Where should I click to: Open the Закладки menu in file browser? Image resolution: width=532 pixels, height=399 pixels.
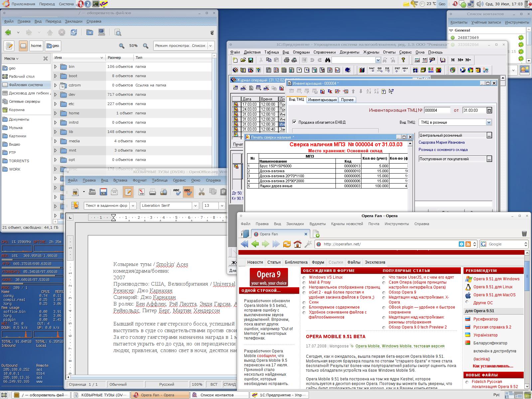tap(73, 21)
